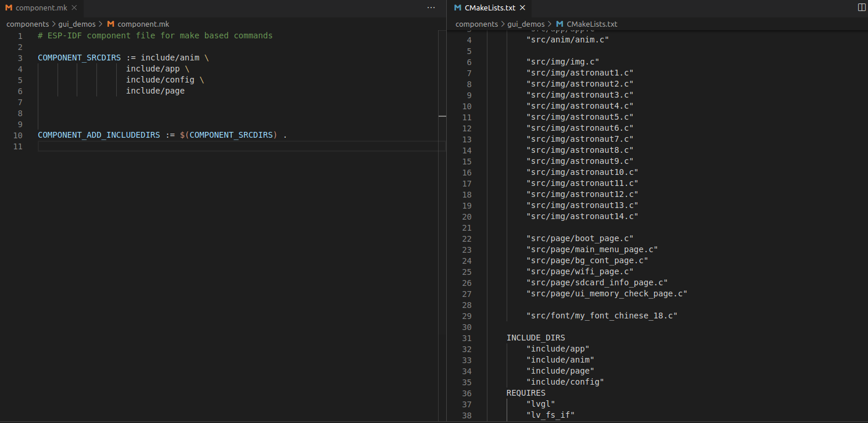Click the ESP-IDF component file comment line
The width and height of the screenshot is (868, 423).
(x=155, y=36)
